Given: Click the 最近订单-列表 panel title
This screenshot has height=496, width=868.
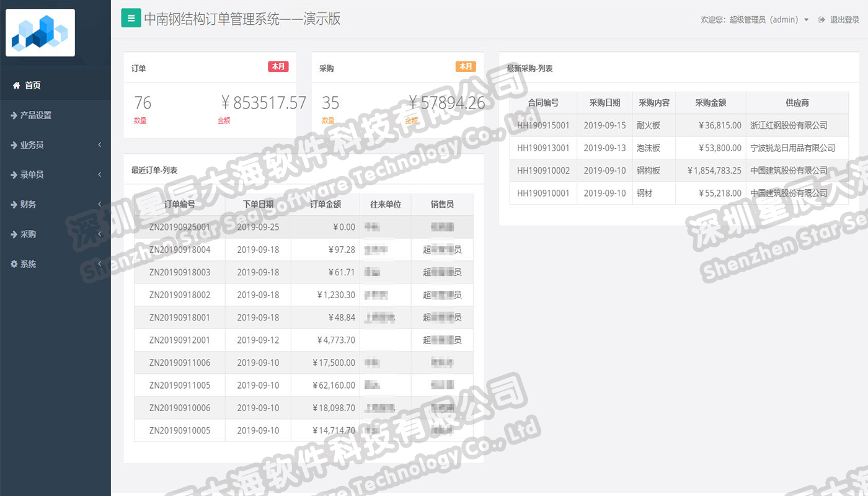Looking at the screenshot, I should pyautogui.click(x=154, y=170).
